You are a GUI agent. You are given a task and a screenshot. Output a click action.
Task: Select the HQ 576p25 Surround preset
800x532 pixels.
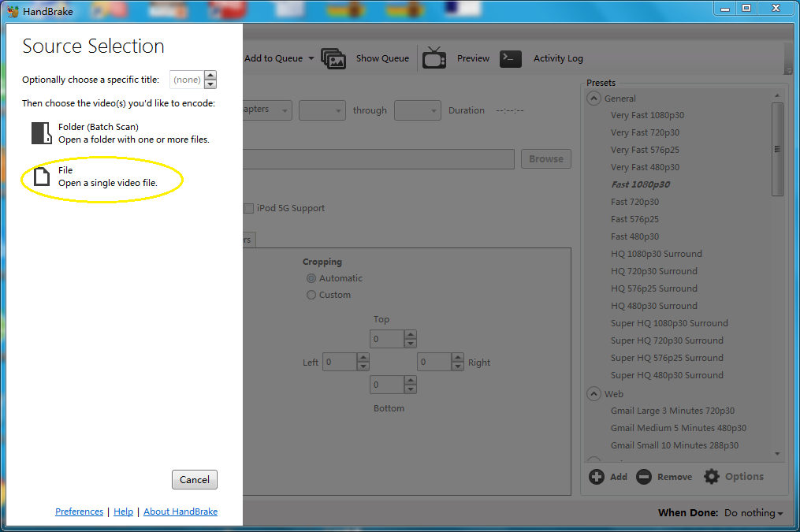pos(654,288)
